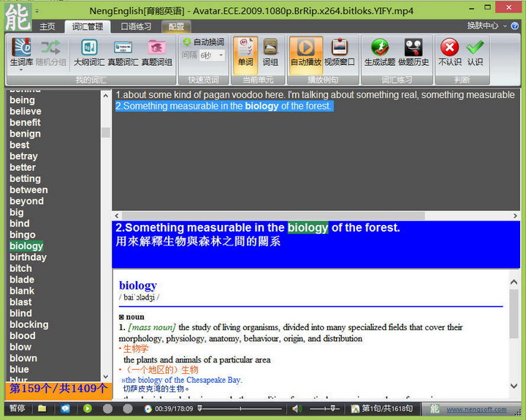Click the 暂停 pause button in status bar

pyautogui.click(x=17, y=408)
